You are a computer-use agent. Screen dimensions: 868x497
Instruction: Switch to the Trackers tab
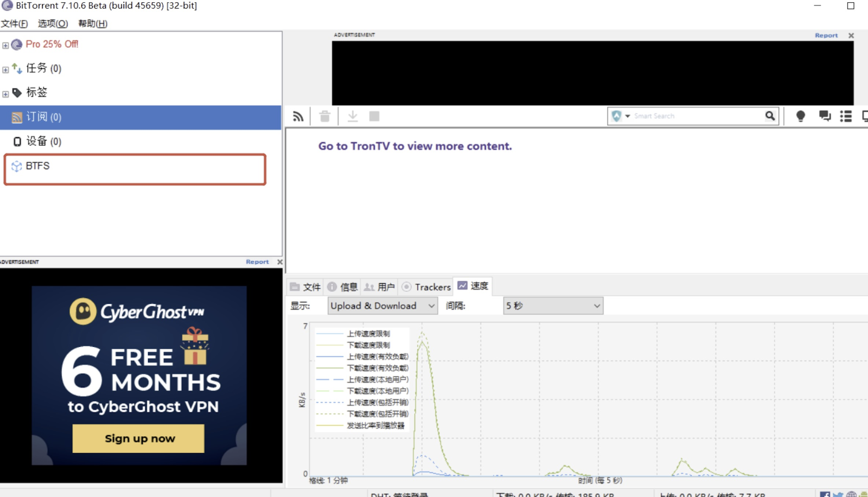pyautogui.click(x=426, y=287)
